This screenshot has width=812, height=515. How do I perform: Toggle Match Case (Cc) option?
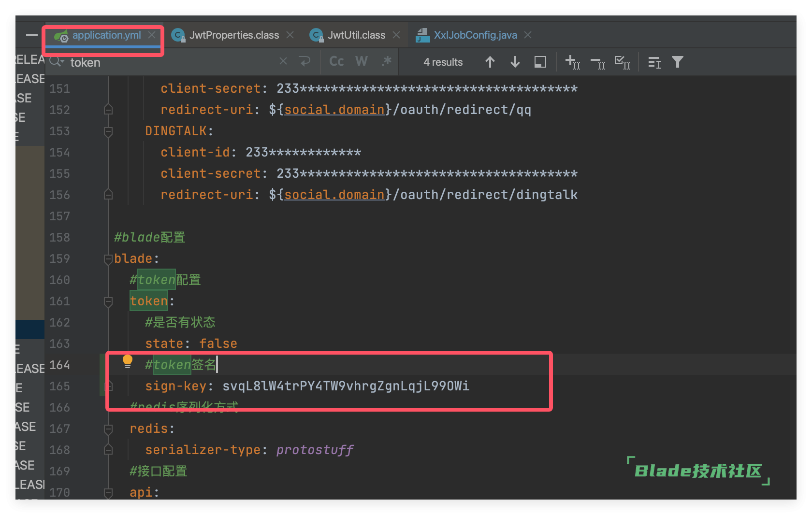pyautogui.click(x=336, y=61)
